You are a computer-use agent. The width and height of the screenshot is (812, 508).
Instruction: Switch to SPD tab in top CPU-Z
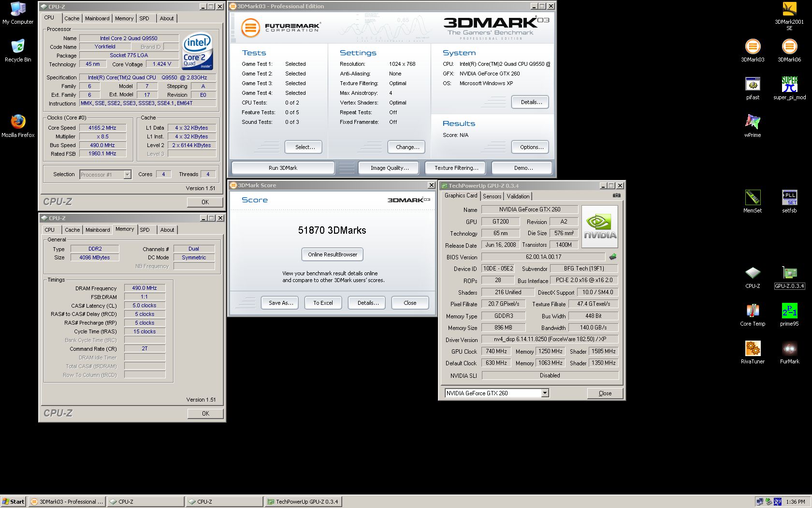pyautogui.click(x=145, y=18)
